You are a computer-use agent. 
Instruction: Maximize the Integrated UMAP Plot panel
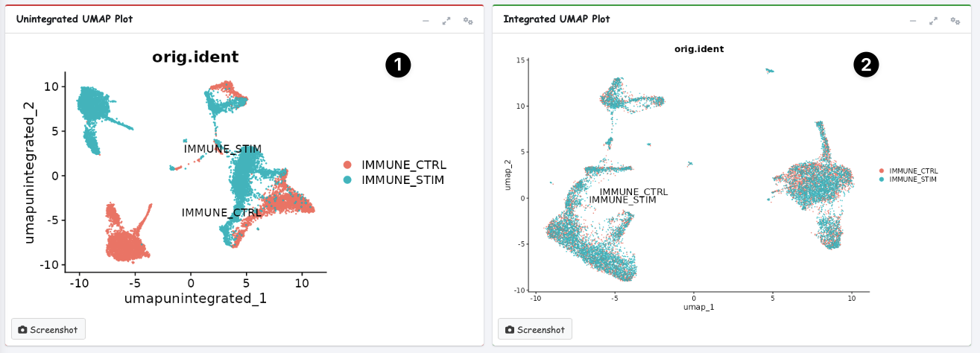(x=933, y=21)
